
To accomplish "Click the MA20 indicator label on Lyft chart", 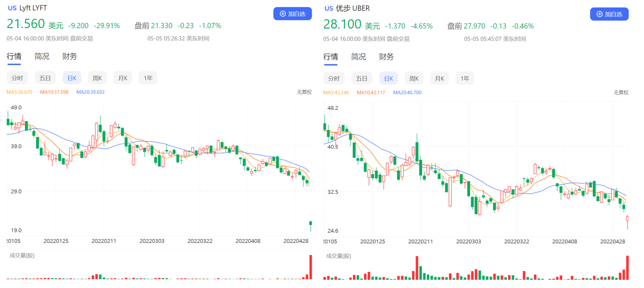I will click(x=90, y=92).
